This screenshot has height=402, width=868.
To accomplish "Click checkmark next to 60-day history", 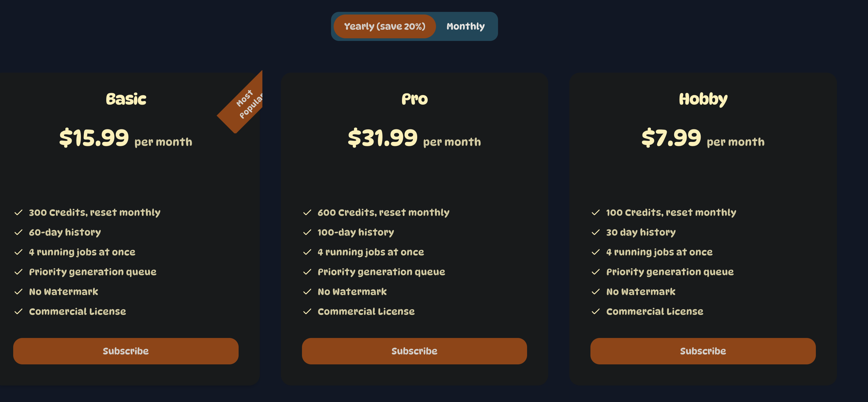I will click(18, 232).
